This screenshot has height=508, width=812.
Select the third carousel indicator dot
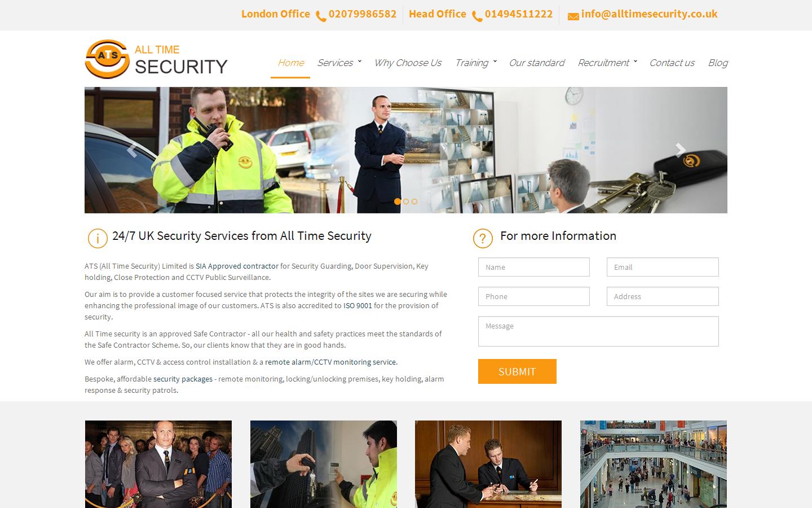click(x=414, y=202)
